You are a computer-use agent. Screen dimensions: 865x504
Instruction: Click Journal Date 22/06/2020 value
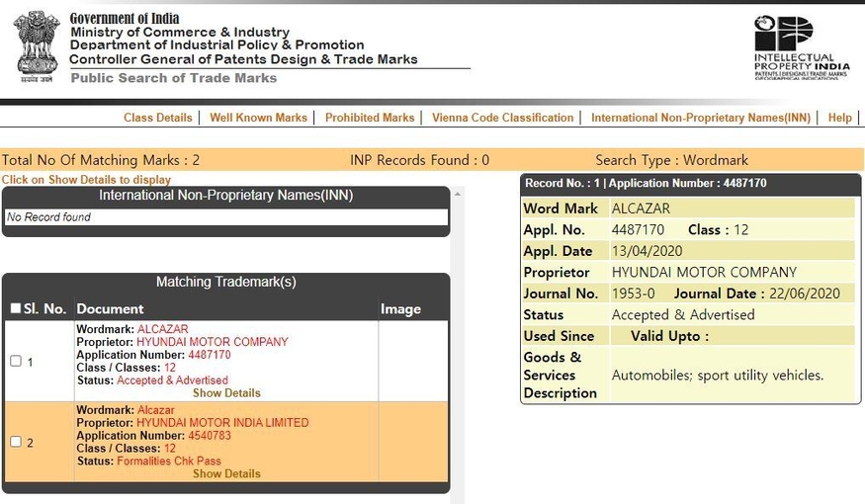click(805, 294)
